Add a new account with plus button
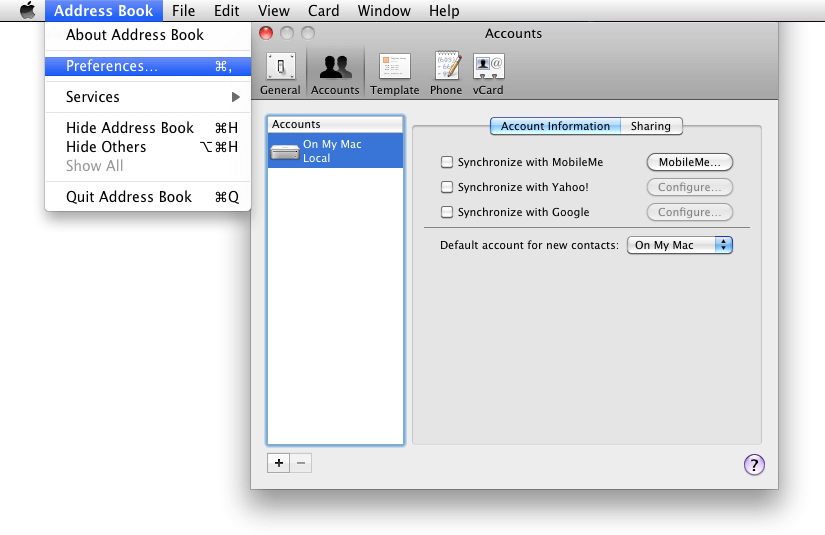This screenshot has height=535, width=825. tap(278, 463)
